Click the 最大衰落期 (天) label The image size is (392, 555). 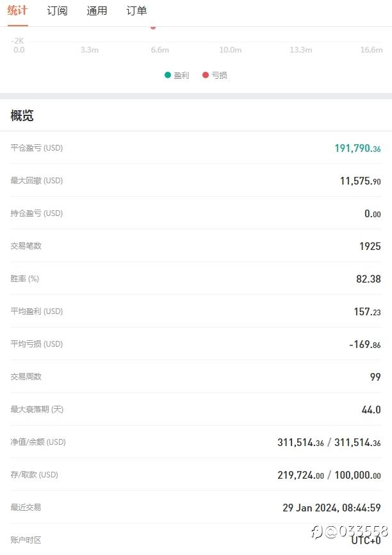pos(37,410)
